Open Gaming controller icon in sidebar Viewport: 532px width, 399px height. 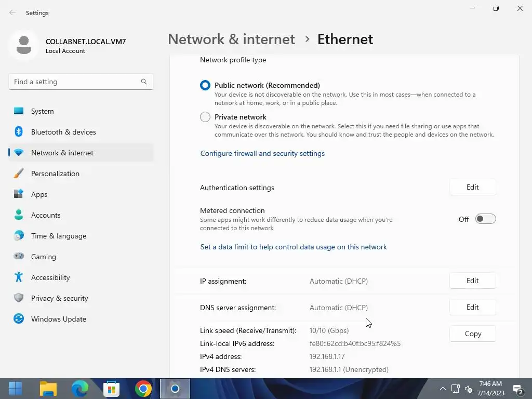(x=19, y=257)
